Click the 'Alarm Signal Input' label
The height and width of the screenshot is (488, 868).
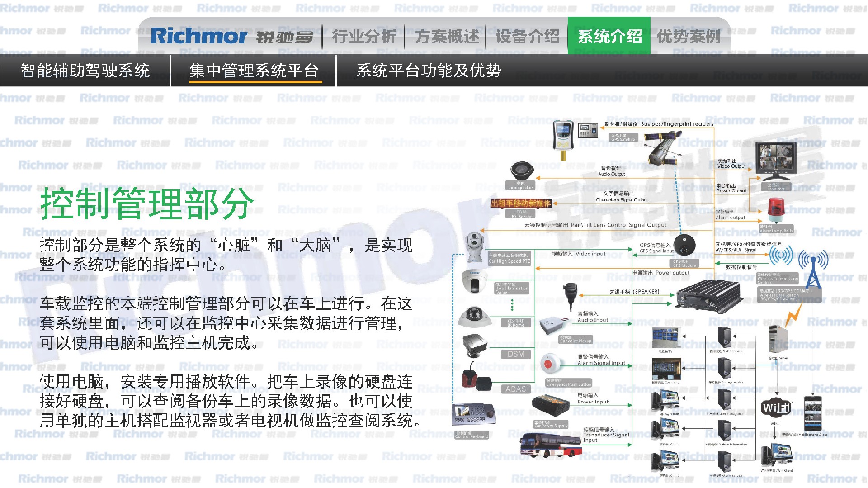coord(601,363)
